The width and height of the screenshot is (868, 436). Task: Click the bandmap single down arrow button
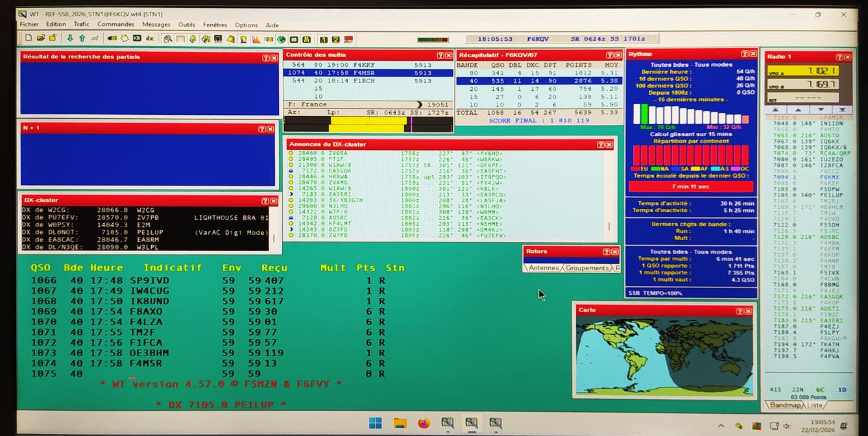[821, 110]
